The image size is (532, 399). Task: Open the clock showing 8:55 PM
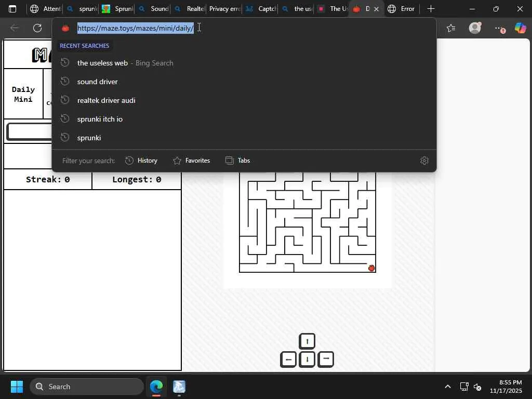(506, 387)
